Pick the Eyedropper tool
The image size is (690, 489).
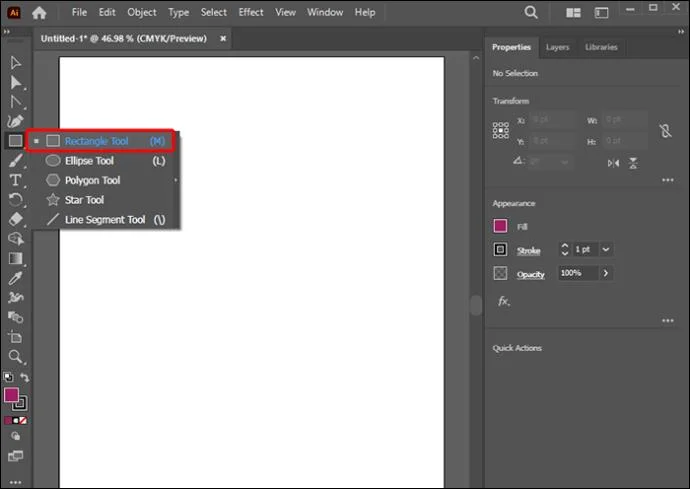(x=15, y=278)
